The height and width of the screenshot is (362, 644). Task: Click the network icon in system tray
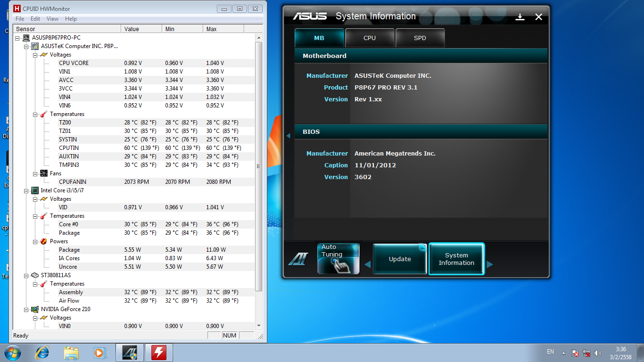(587, 353)
